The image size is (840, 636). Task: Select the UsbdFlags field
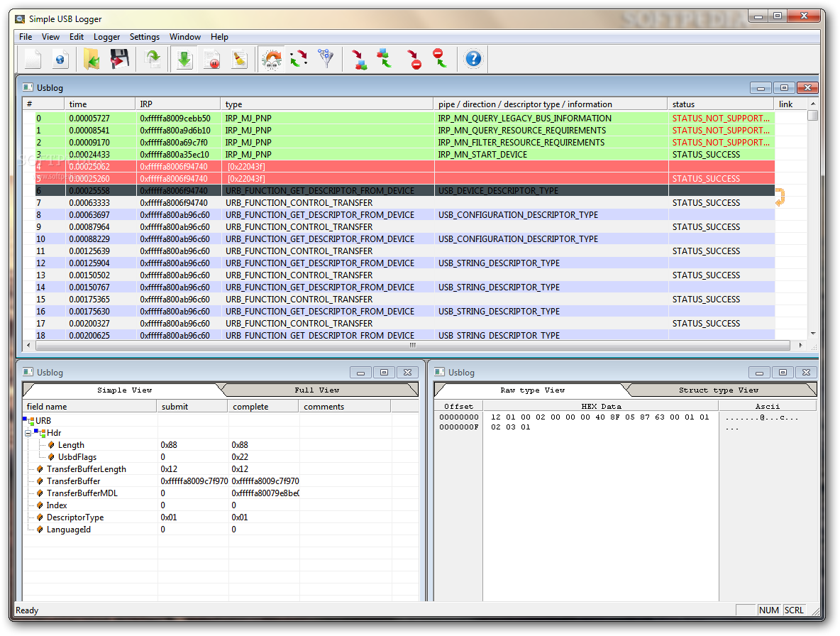click(x=77, y=457)
